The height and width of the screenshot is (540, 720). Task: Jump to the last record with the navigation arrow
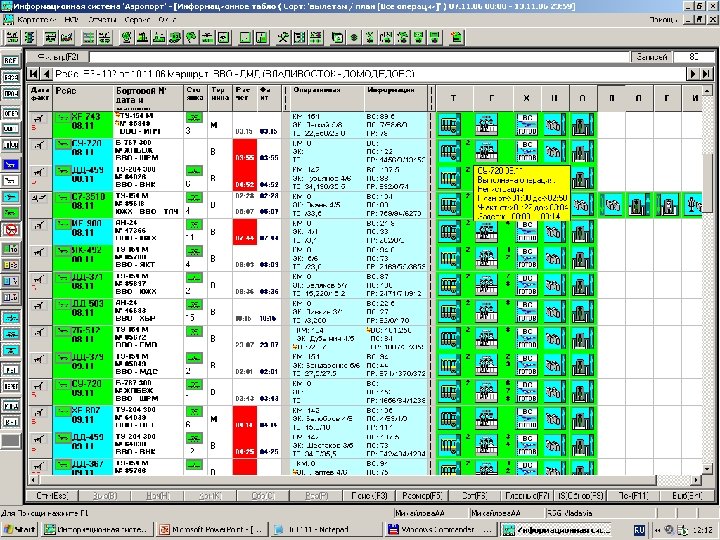[x=706, y=74]
